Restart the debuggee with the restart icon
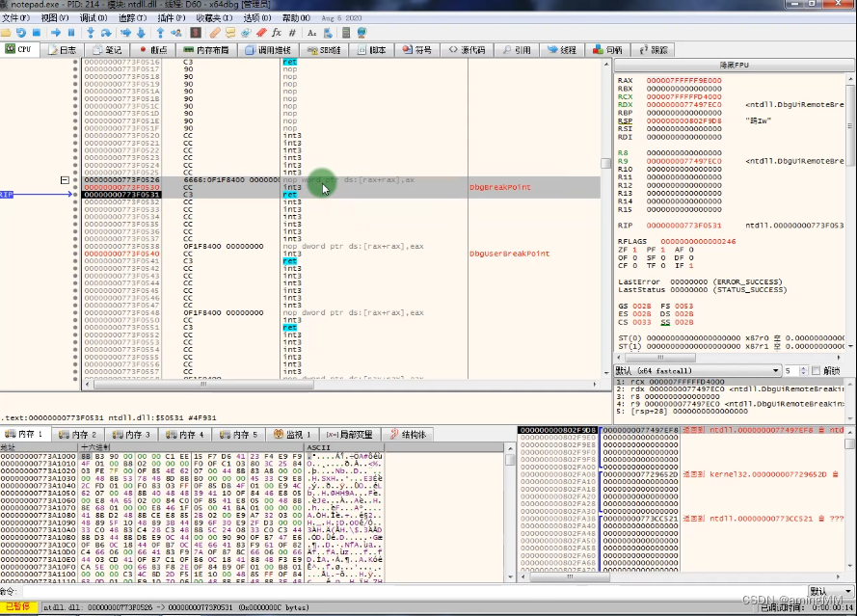The height and width of the screenshot is (616, 857). 21,33
